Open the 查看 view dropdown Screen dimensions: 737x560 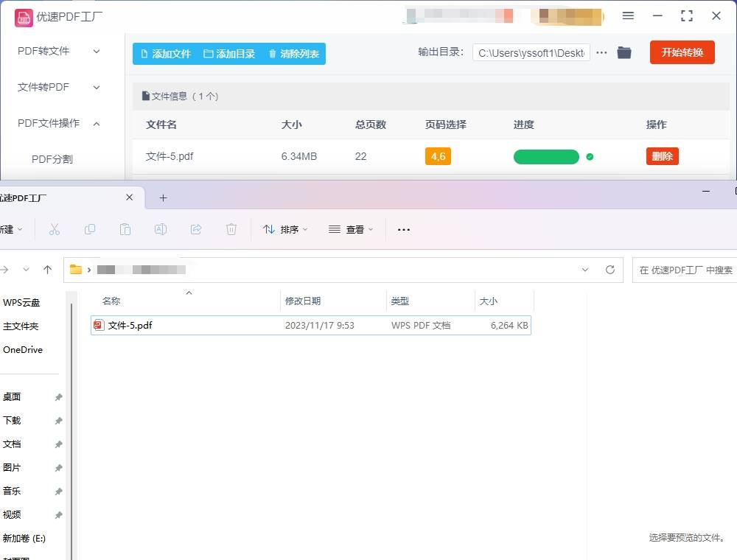tap(351, 229)
